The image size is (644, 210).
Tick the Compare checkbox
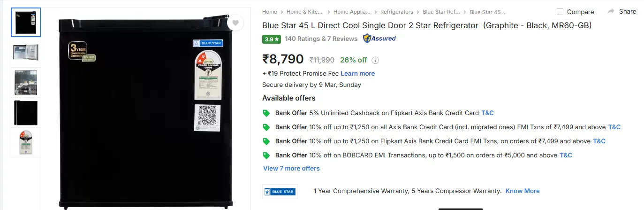tap(560, 12)
